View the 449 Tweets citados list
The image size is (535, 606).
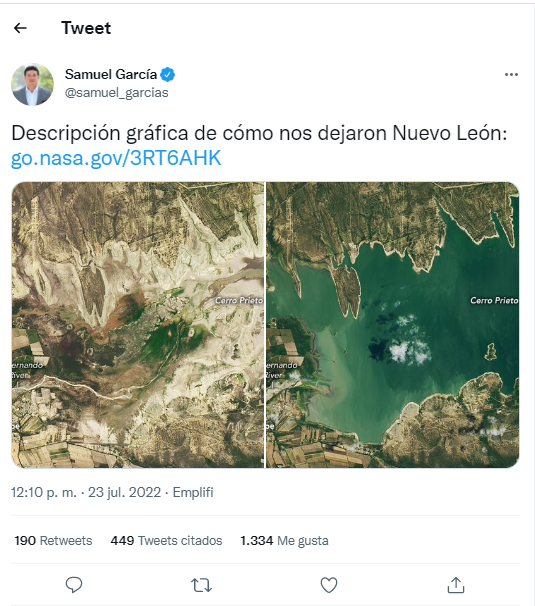pos(166,540)
